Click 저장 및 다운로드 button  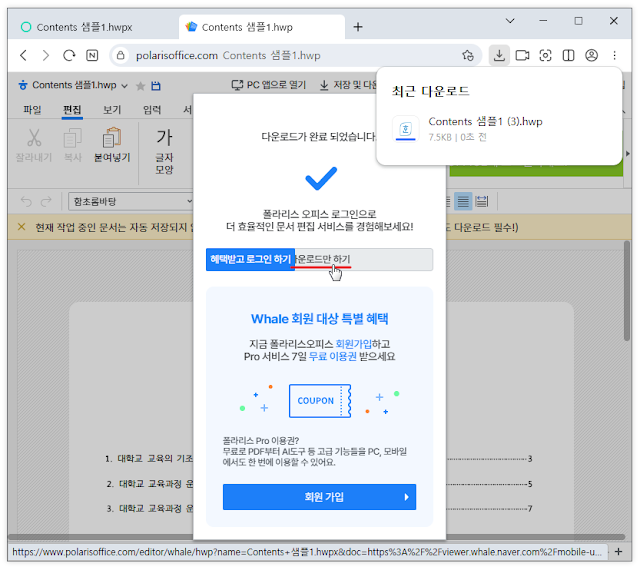348,85
